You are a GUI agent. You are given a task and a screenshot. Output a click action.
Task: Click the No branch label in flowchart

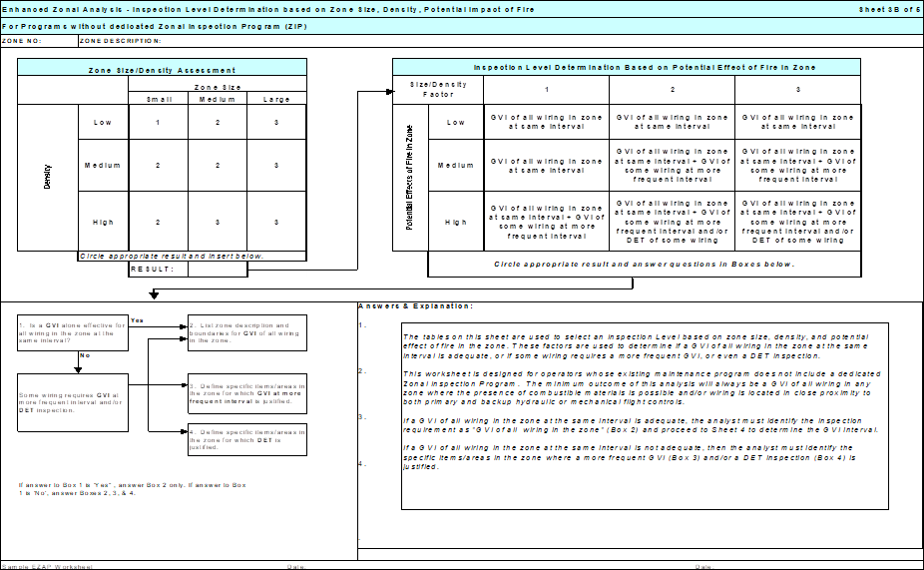(87, 354)
